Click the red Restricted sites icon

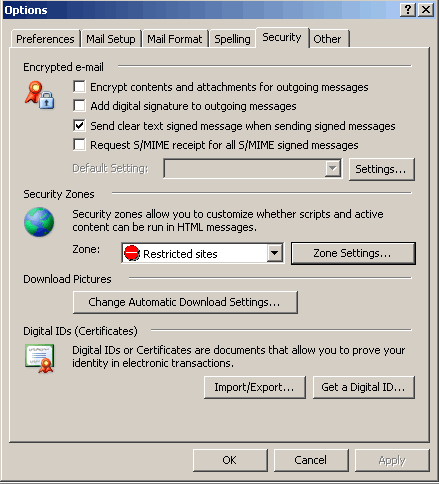[x=132, y=253]
